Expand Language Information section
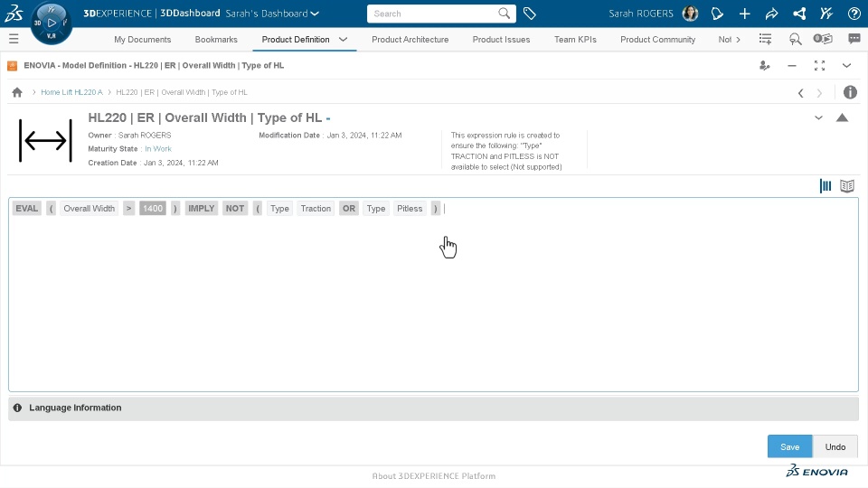This screenshot has width=868, height=488. tap(433, 408)
